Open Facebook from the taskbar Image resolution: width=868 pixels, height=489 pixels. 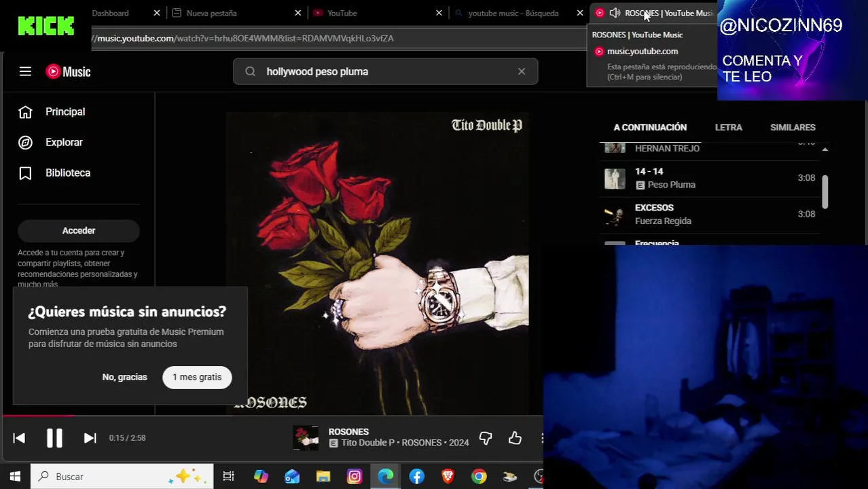[417, 477]
